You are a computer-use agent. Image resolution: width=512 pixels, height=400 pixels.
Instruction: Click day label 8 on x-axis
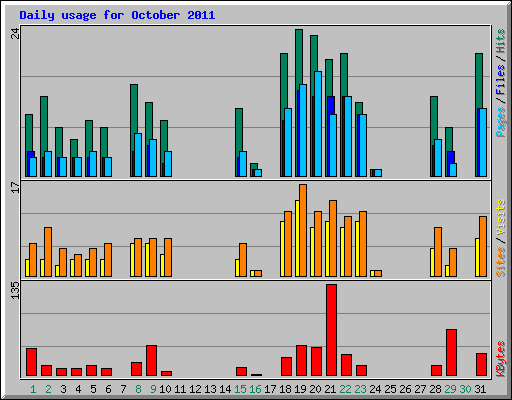138,389
